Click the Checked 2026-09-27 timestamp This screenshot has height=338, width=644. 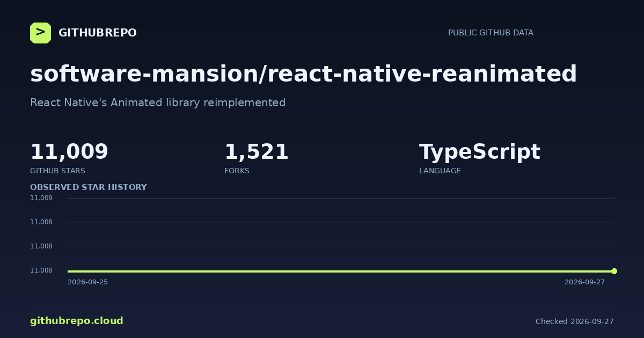(x=575, y=321)
